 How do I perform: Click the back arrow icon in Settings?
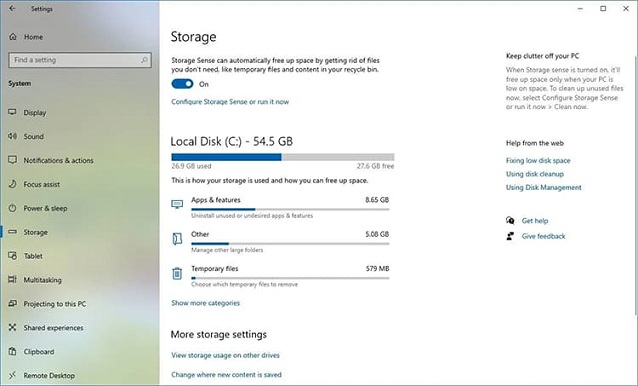click(12, 8)
